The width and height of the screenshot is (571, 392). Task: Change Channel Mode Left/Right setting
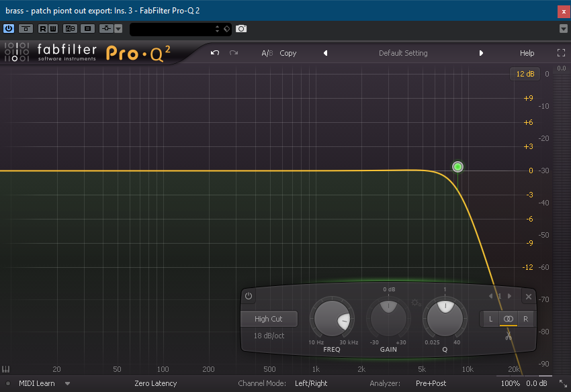click(311, 383)
